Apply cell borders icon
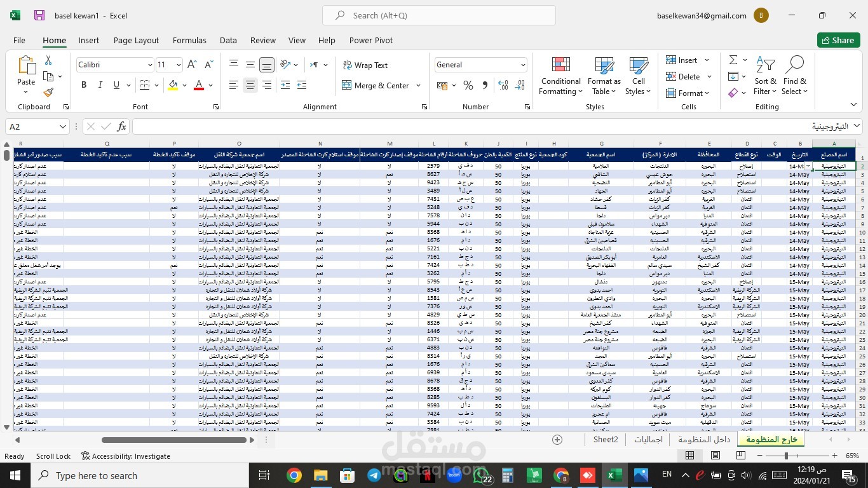 [x=144, y=85]
